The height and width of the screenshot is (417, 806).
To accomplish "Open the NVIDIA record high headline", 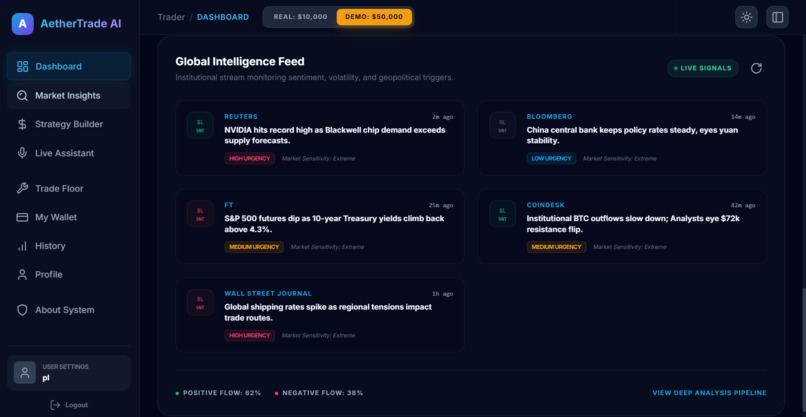I will click(x=335, y=135).
